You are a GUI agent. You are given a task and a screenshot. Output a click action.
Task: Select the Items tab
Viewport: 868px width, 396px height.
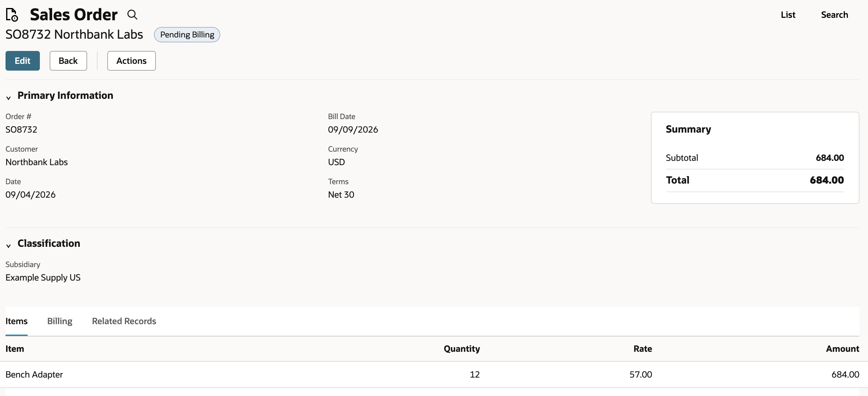pos(17,321)
